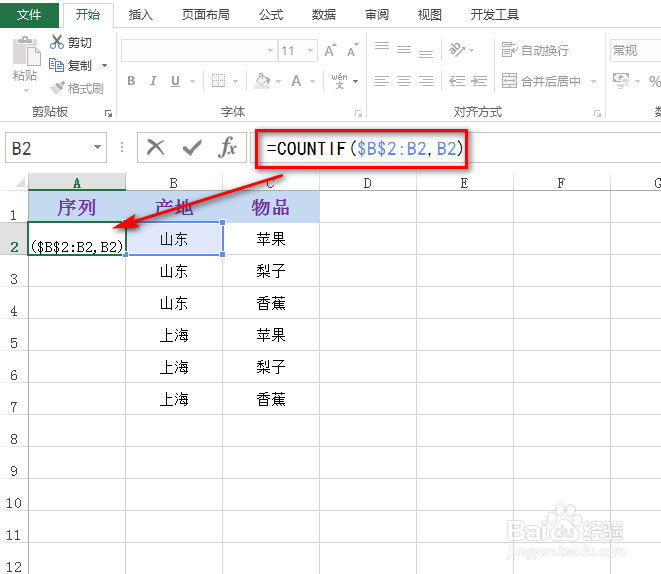Select column D header
This screenshot has width=661, height=574.
368,182
